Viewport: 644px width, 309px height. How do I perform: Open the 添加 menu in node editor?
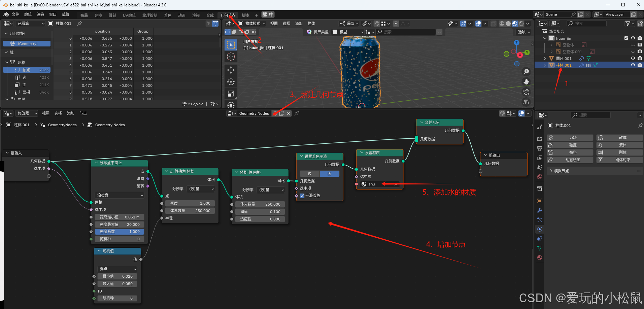click(71, 113)
